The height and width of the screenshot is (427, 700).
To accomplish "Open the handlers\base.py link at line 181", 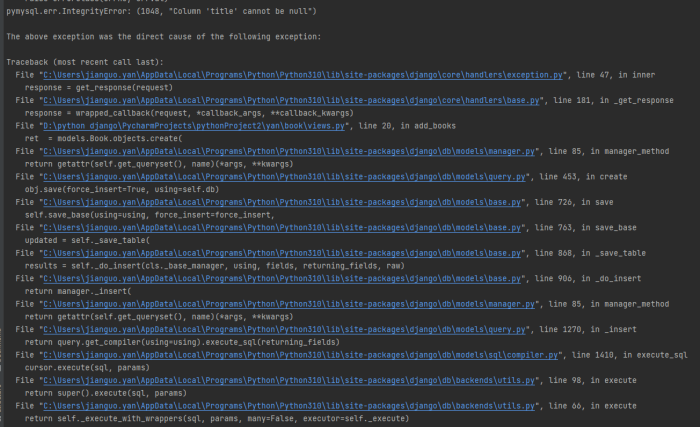I will click(x=291, y=100).
